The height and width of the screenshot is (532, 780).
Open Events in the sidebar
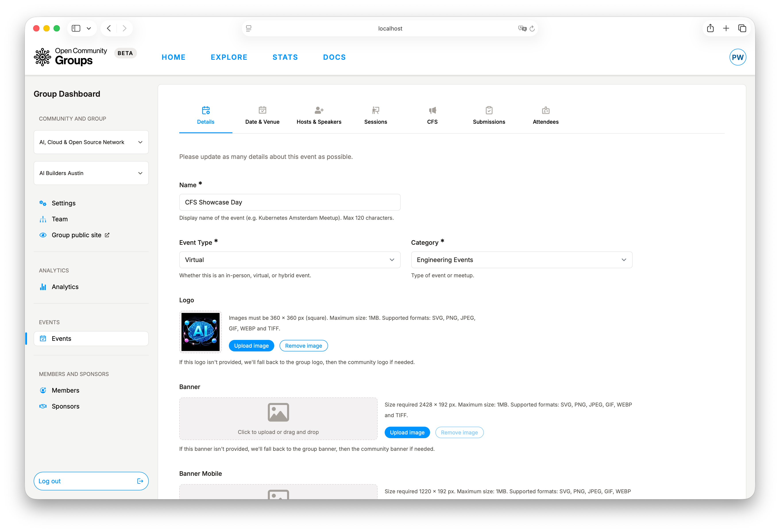[91, 338]
